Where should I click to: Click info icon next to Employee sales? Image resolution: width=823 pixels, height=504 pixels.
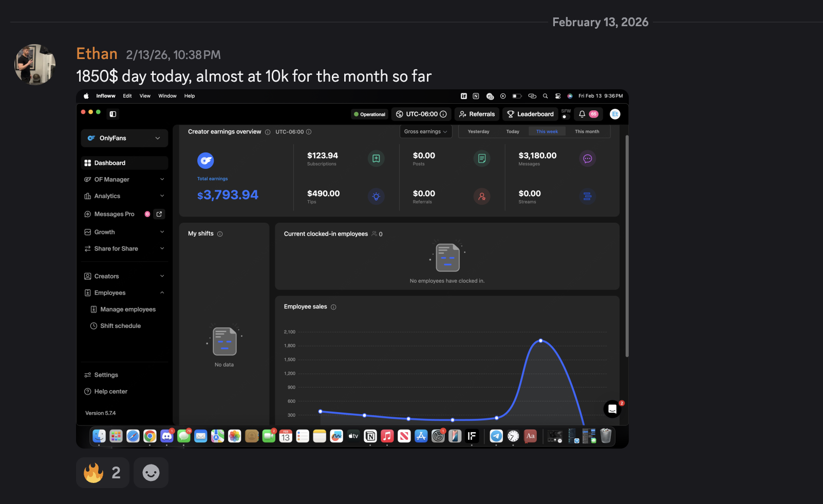coord(333,307)
